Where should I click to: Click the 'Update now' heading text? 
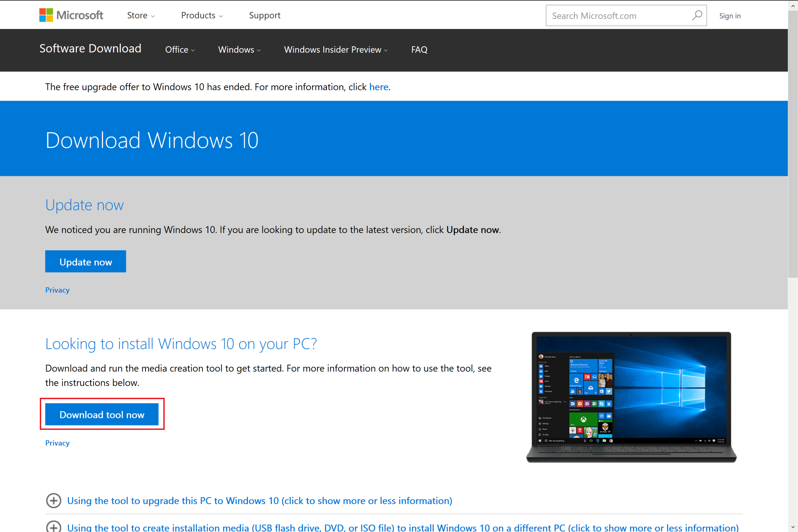click(85, 205)
